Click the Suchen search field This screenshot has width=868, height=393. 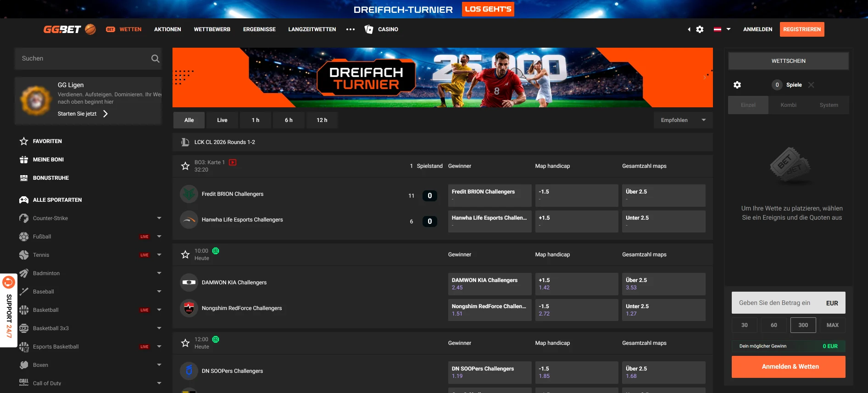point(88,59)
